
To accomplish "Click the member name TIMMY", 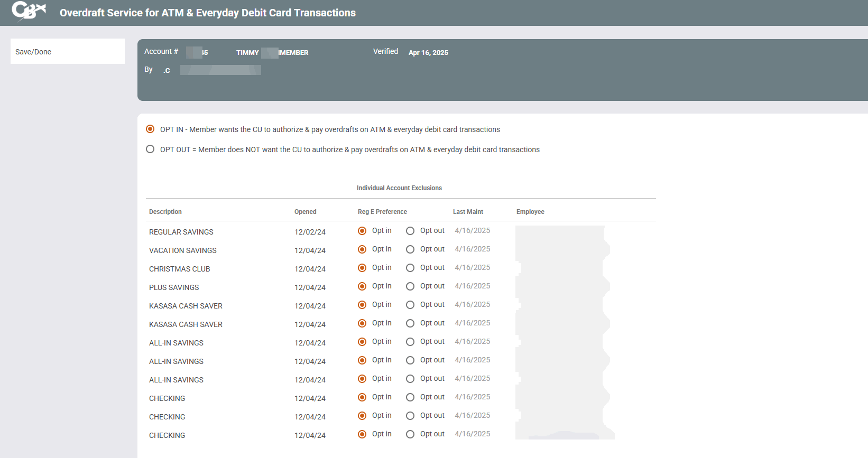I will pyautogui.click(x=247, y=52).
